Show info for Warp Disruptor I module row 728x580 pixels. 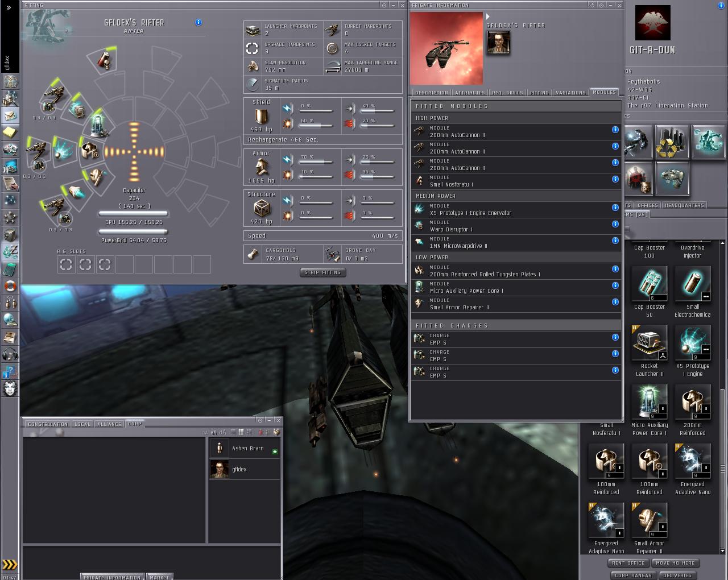coord(615,224)
